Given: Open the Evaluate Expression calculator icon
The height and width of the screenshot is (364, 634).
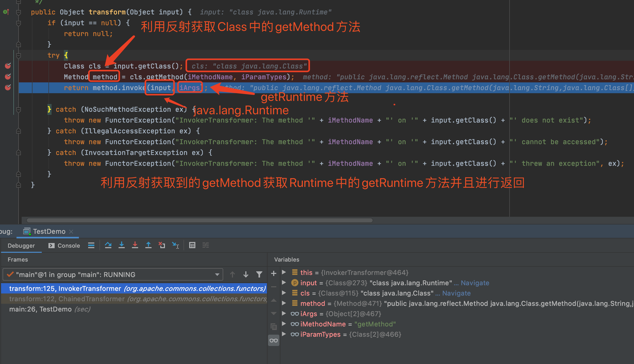Looking at the screenshot, I should pyautogui.click(x=192, y=245).
